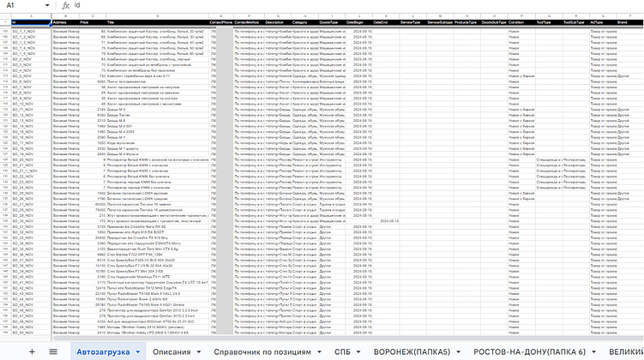Open the Автозагрузка tab dropdown arrow
This screenshot has height=360, width=644.
pyautogui.click(x=138, y=351)
